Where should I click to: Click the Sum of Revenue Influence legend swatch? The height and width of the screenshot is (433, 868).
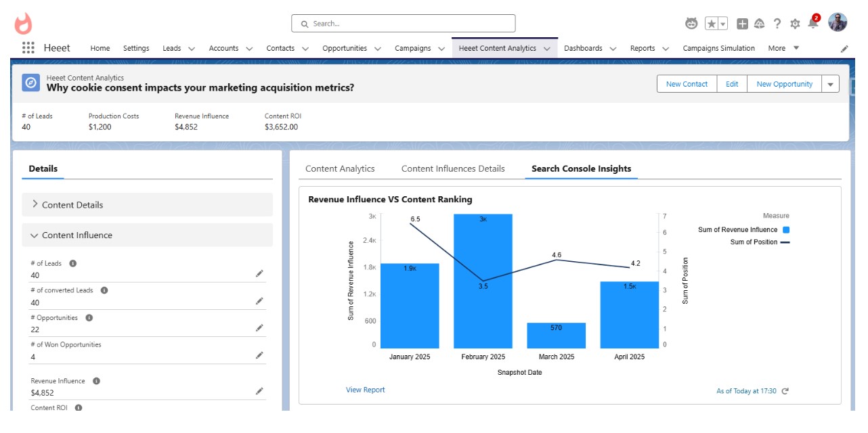[x=786, y=230]
